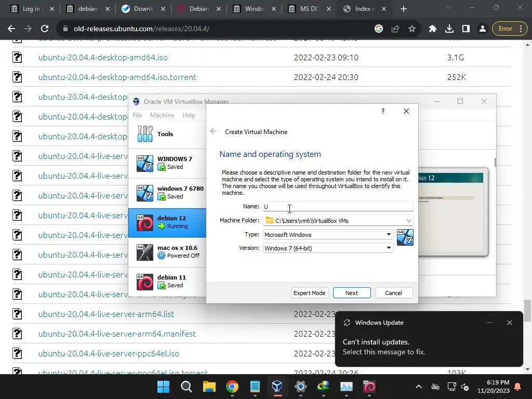Select the debian 11 saved machine
This screenshot has height=399, width=532.
(167, 282)
